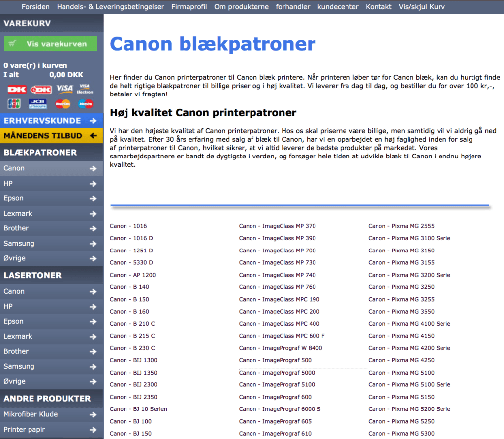Select HP under Lasertoner

click(x=51, y=307)
